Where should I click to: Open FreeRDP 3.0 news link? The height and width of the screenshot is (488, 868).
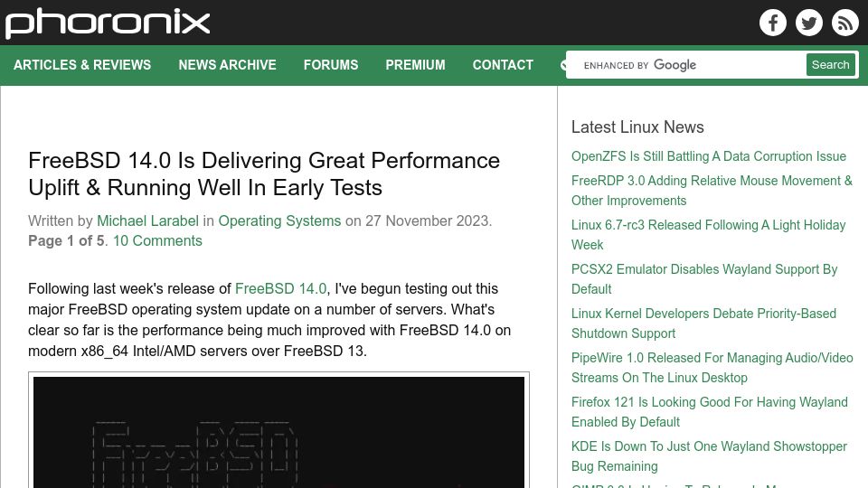712,191
